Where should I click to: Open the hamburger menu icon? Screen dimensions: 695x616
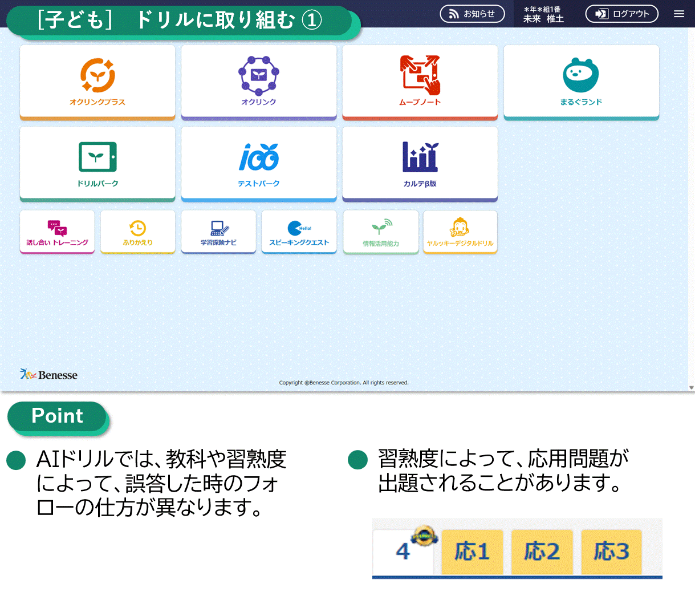coord(679,14)
